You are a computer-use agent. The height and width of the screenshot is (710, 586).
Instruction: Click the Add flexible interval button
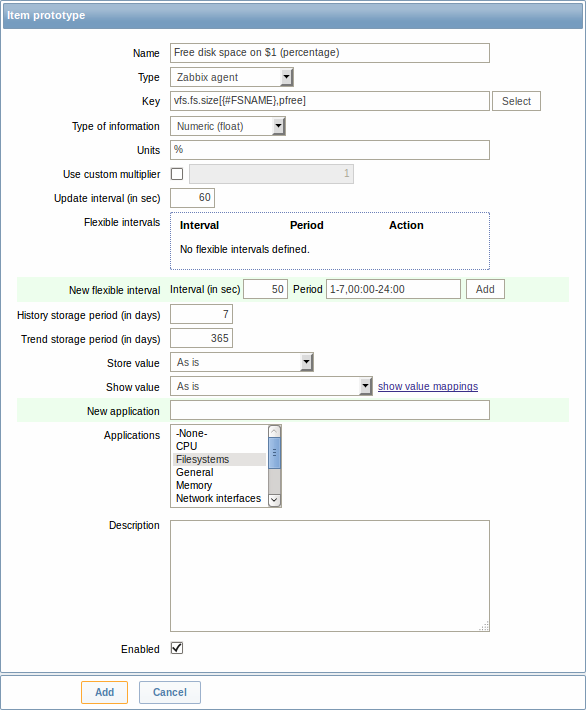485,289
